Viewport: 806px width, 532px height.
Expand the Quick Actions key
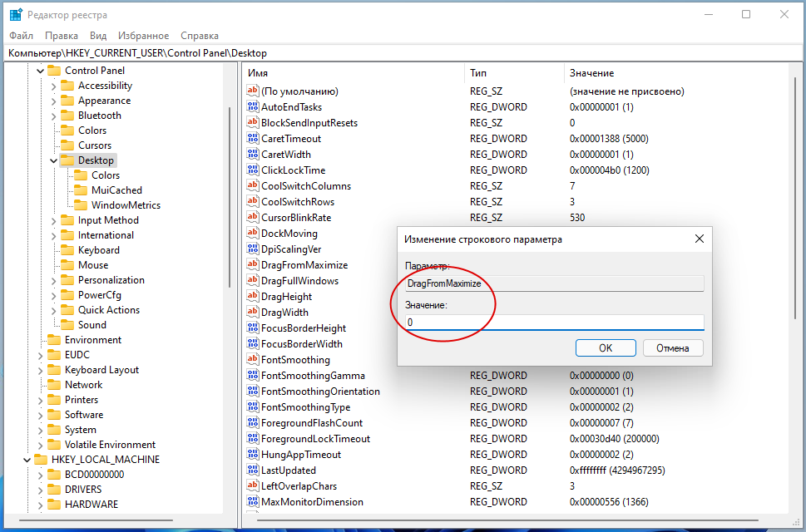click(x=53, y=311)
